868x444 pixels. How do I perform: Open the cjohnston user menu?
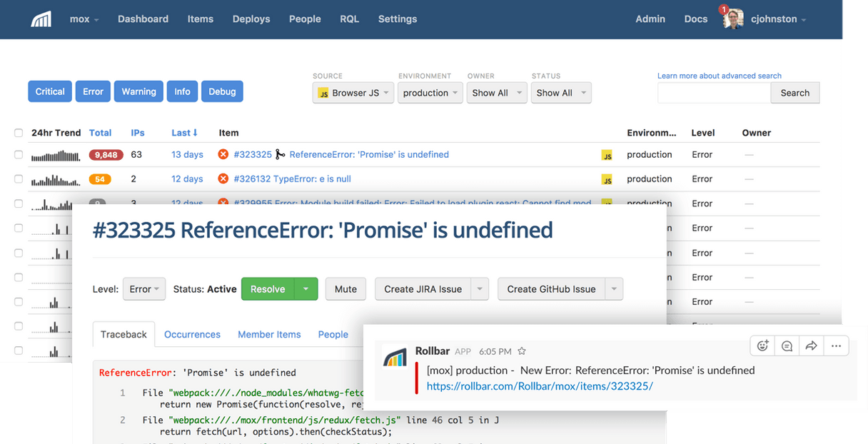pos(779,19)
